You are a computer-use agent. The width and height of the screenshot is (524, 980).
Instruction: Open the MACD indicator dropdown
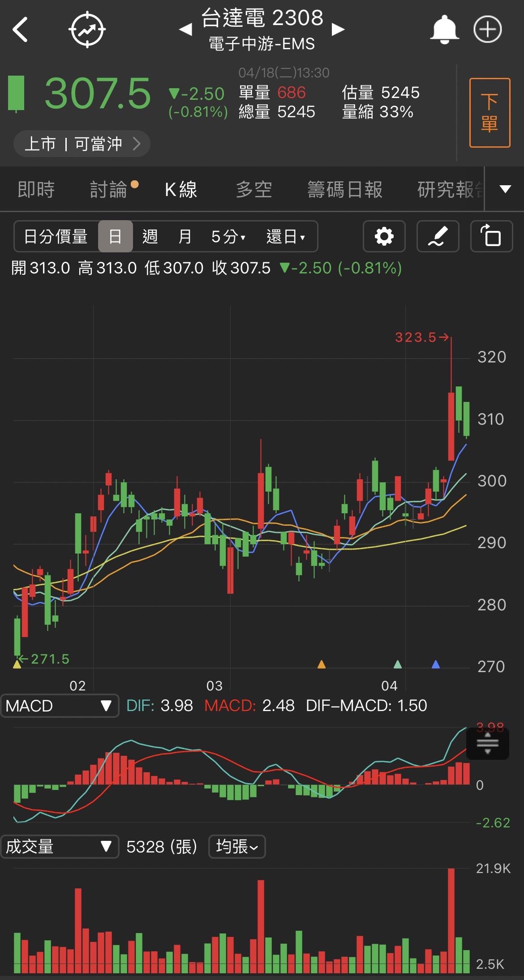pyautogui.click(x=59, y=706)
